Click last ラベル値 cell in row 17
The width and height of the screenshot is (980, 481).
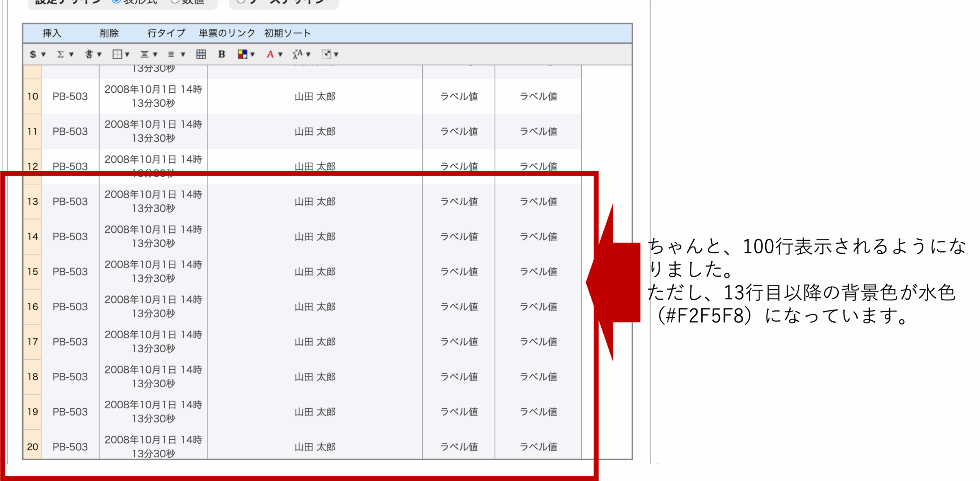[x=538, y=342]
